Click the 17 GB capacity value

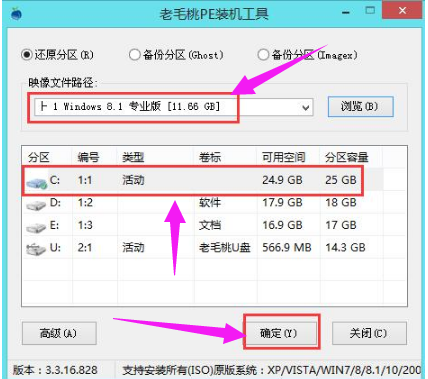point(341,225)
